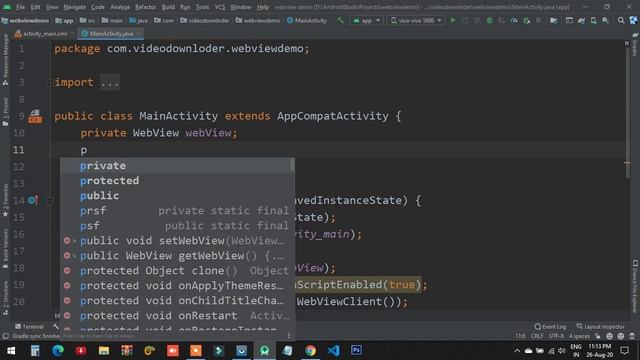
Task: Open the Terminal tool window
Action: (x=29, y=327)
